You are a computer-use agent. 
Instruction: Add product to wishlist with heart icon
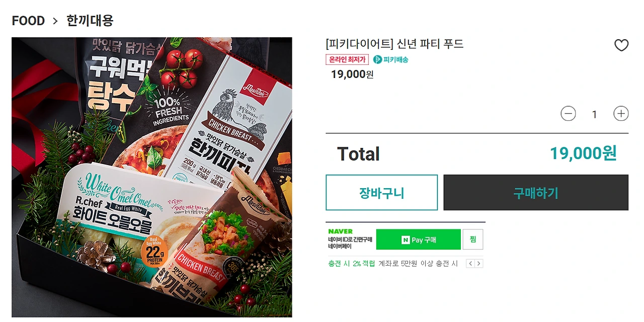click(621, 45)
